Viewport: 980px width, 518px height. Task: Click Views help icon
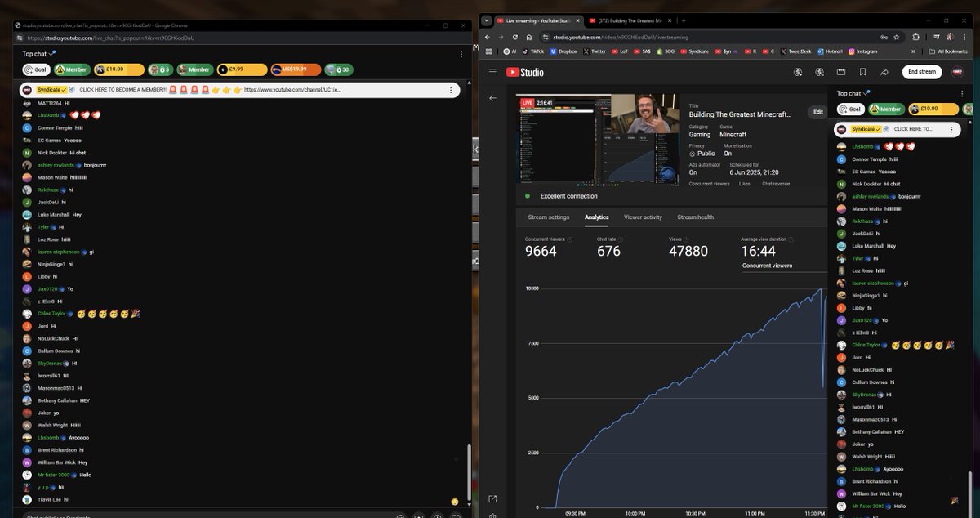(686, 239)
